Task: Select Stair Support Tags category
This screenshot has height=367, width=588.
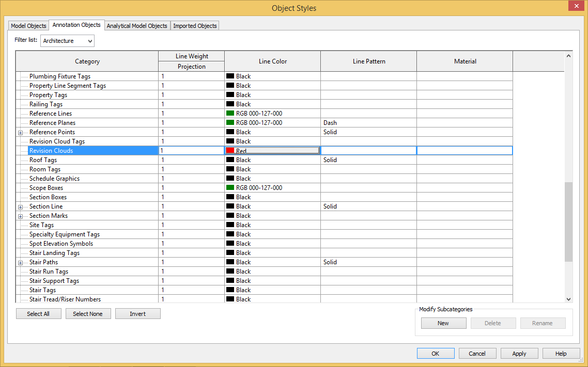Action: (x=54, y=281)
